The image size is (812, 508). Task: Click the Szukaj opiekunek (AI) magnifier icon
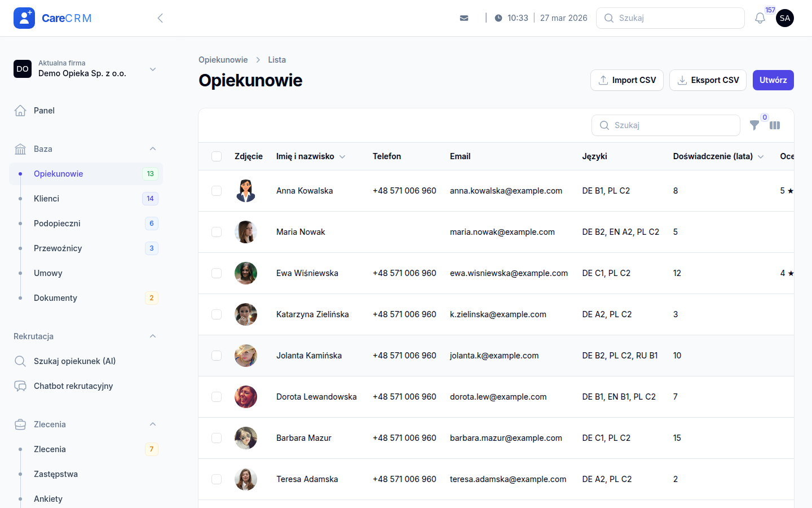click(x=20, y=361)
